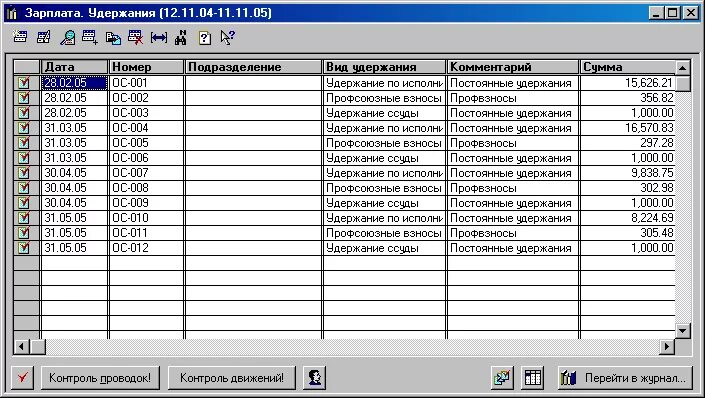Click the double-window icon button near bottom right

tap(502, 377)
